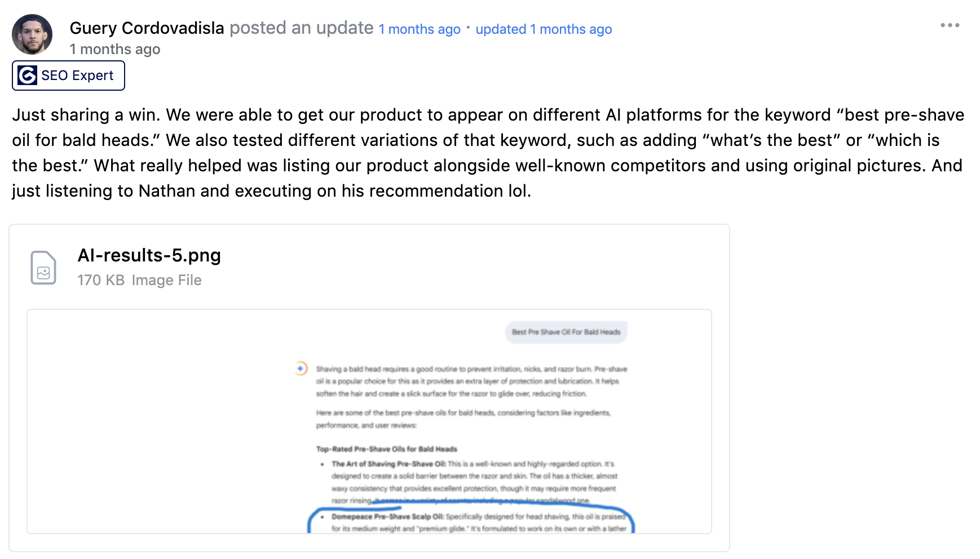Click the "updated 1 months ago" link

[x=544, y=29]
